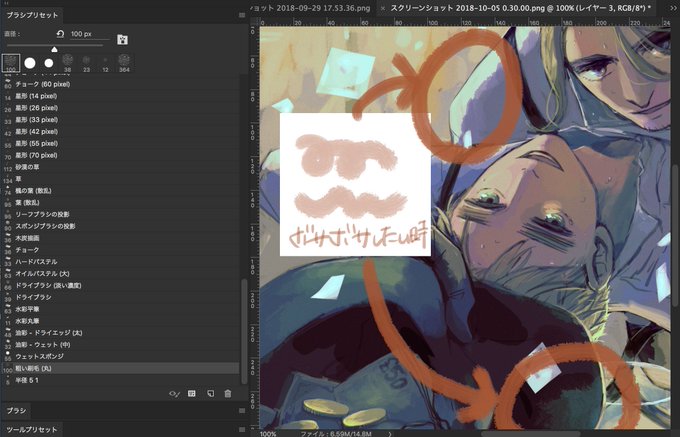680x437 pixels.
Task: Open the Preset Manager icon
Action: click(x=192, y=394)
